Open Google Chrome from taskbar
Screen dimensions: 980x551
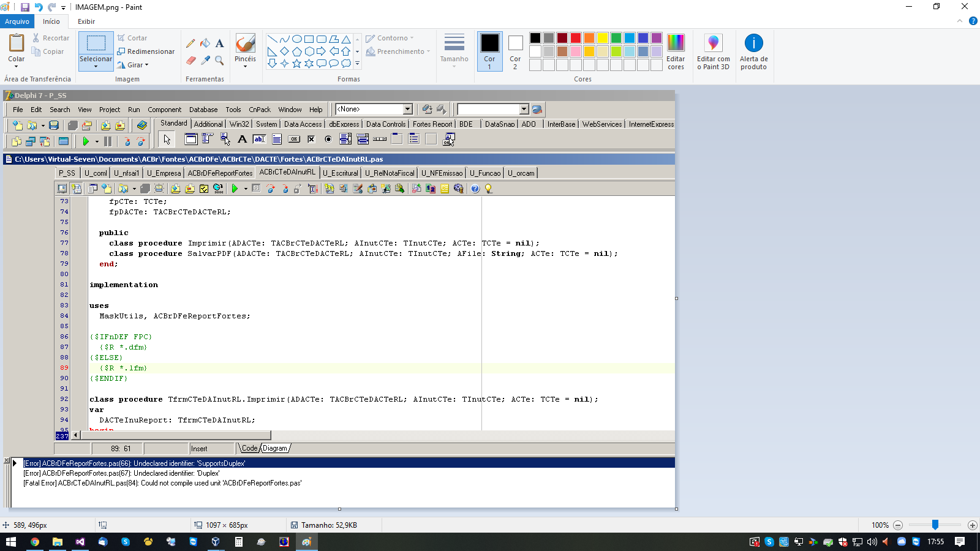click(35, 542)
